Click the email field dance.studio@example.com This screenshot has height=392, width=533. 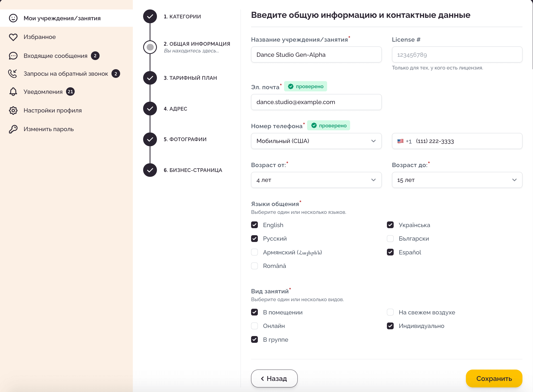(316, 102)
